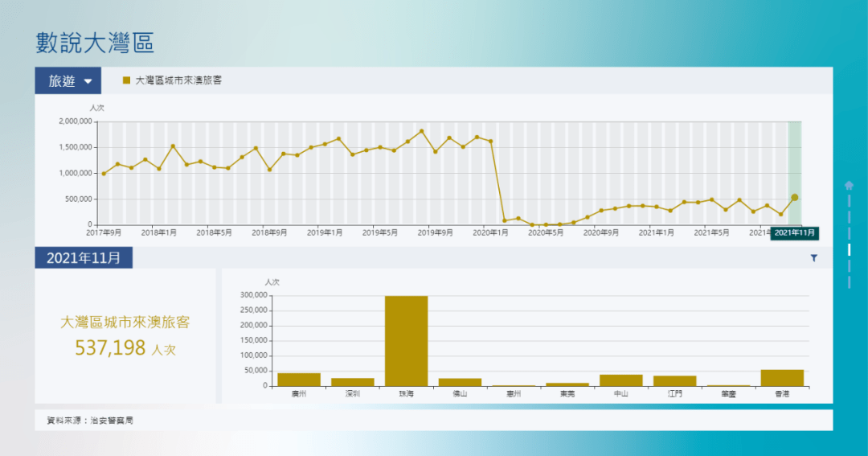The width and height of the screenshot is (868, 456).
Task: Click the 珠海 bar in chart
Action: click(406, 340)
